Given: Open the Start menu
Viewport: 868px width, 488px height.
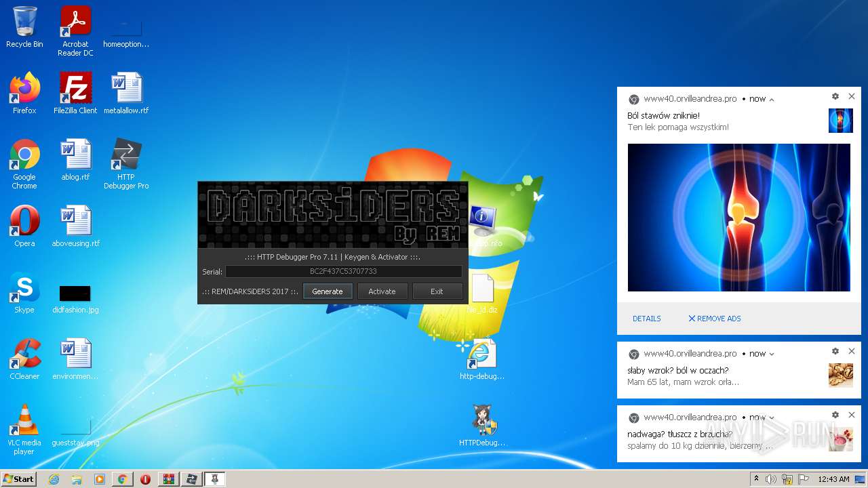Looking at the screenshot, I should [x=18, y=479].
